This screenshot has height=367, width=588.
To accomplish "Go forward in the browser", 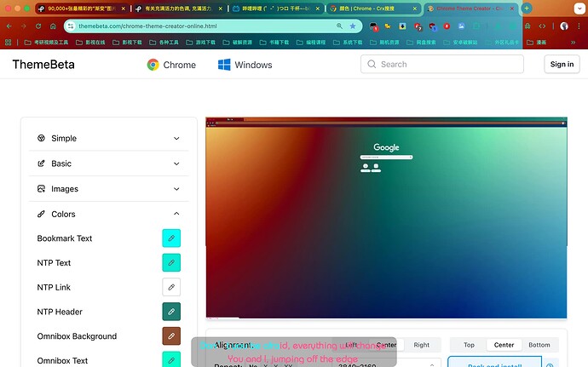I will tap(24, 26).
